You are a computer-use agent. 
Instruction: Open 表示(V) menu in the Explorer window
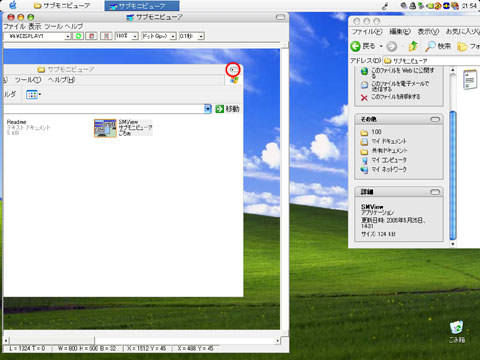click(x=428, y=32)
